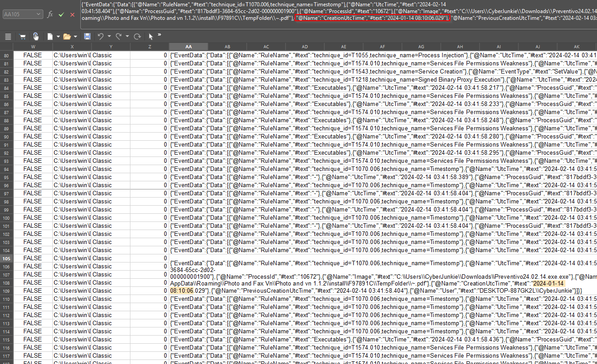Select row 105 header
Image resolution: width=597 pixels, height=364 pixels.
coord(6,258)
